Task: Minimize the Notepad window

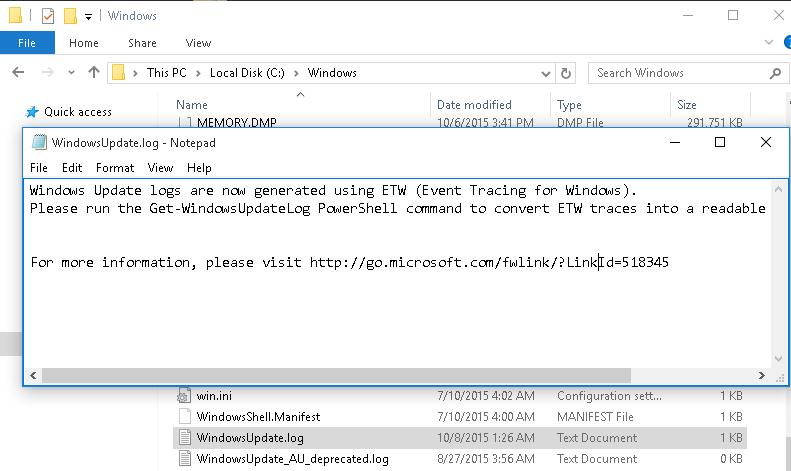Action: pyautogui.click(x=674, y=143)
